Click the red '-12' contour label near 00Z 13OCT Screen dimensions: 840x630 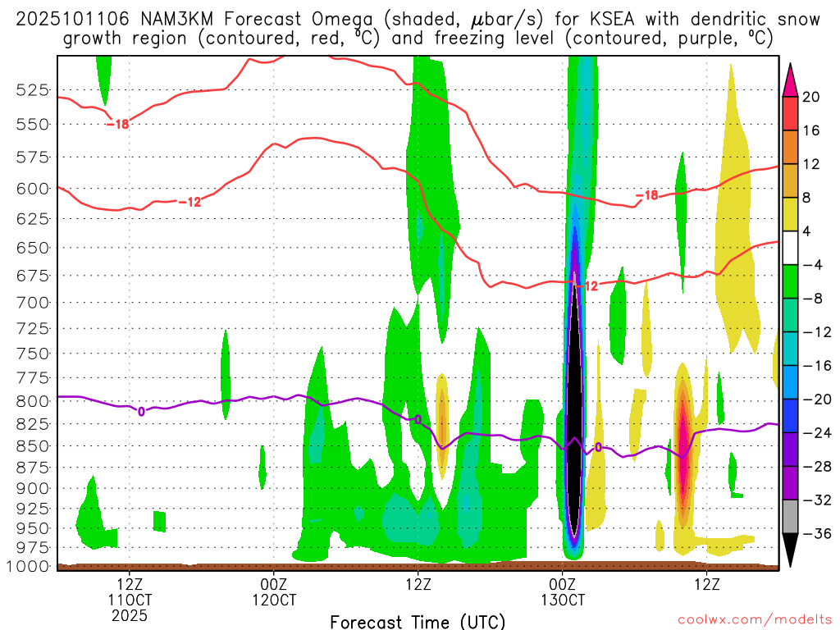587,286
